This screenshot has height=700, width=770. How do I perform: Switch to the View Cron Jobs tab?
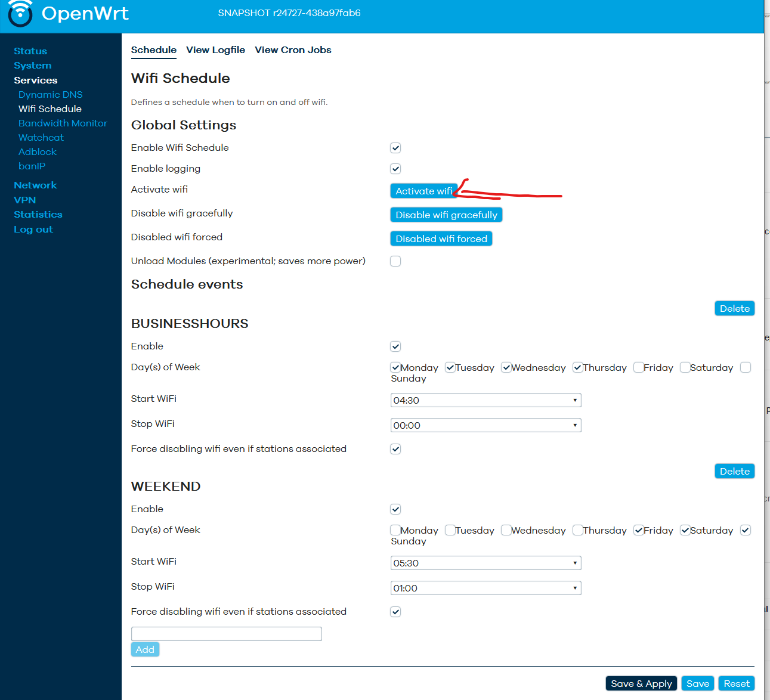[293, 50]
